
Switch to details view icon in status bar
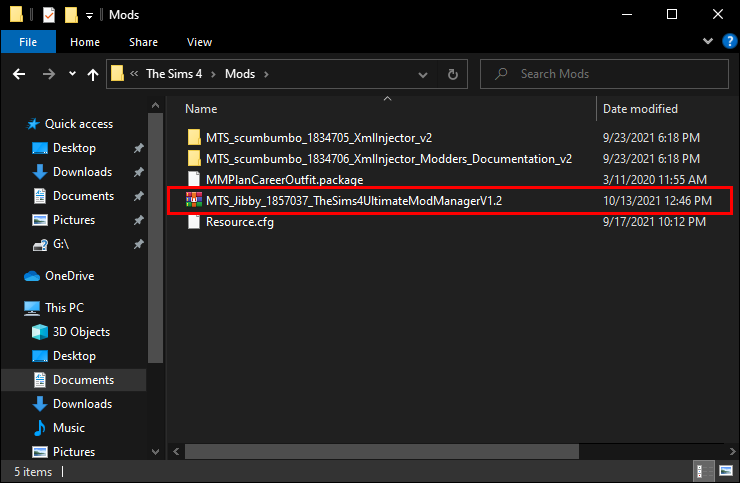[700, 471]
